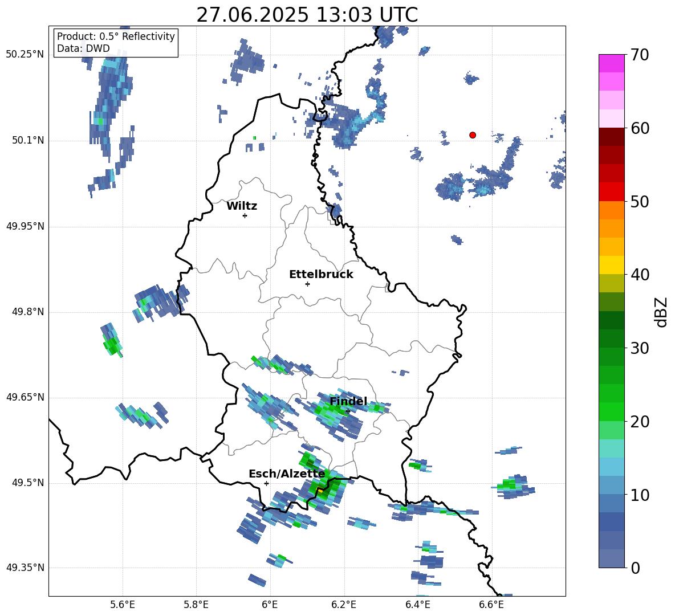Click the Findel station label
Screen dimensions: 675x616
pyautogui.click(x=348, y=401)
